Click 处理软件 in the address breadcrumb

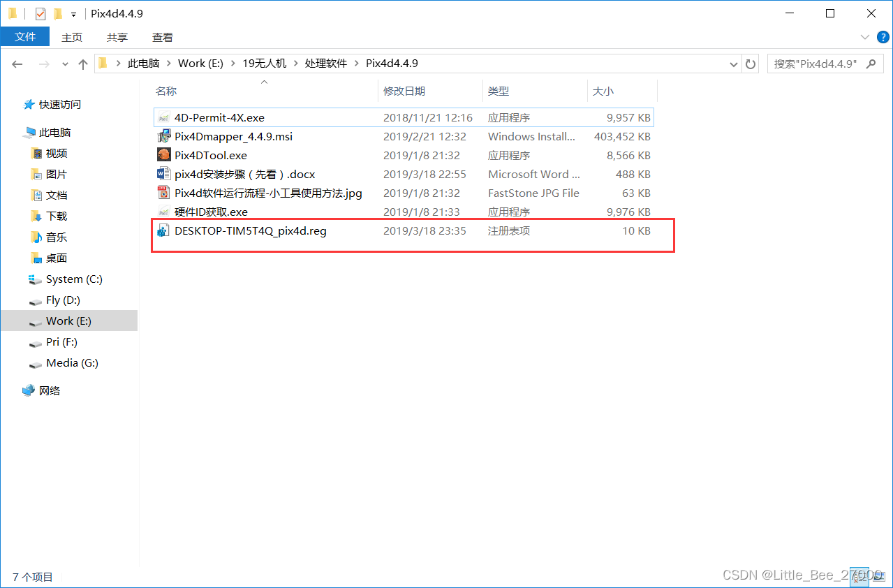(x=325, y=64)
